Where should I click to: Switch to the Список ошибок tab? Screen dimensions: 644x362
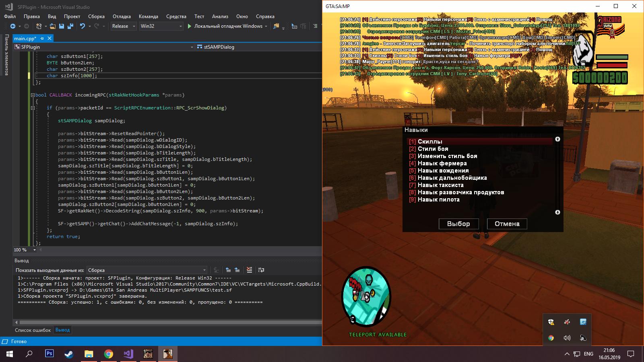pyautogui.click(x=33, y=330)
